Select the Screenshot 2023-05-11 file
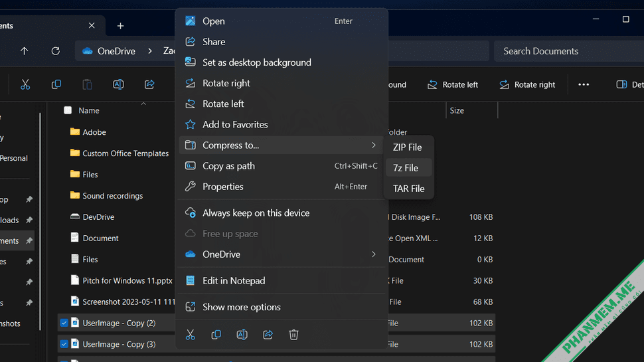 pyautogui.click(x=122, y=302)
